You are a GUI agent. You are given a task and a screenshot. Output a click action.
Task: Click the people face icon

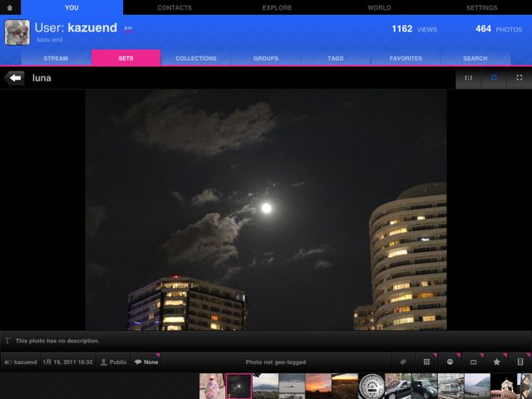pyautogui.click(x=450, y=362)
